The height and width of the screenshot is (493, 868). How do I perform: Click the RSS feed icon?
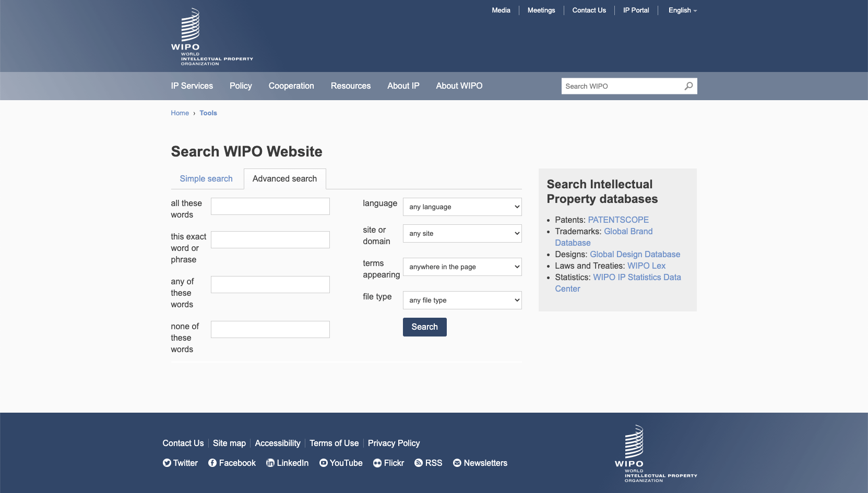click(x=419, y=463)
